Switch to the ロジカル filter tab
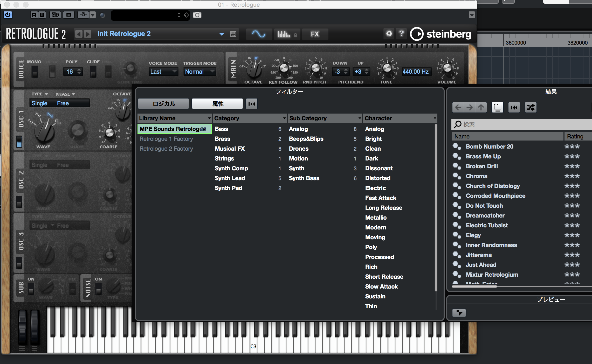The image size is (592, 364). [x=164, y=104]
